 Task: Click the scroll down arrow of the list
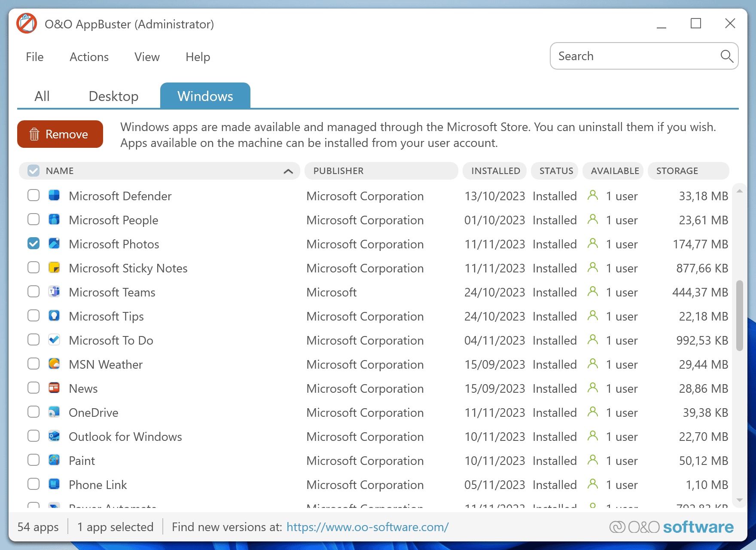tap(739, 500)
